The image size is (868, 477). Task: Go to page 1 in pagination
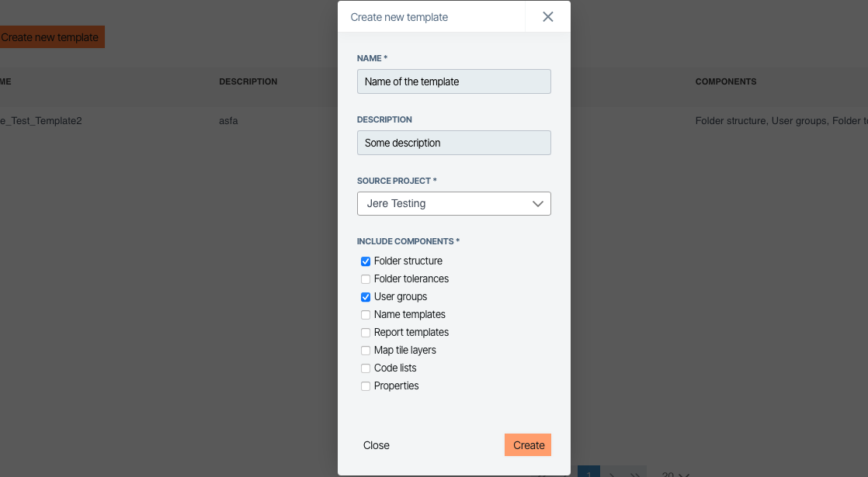[x=589, y=472]
